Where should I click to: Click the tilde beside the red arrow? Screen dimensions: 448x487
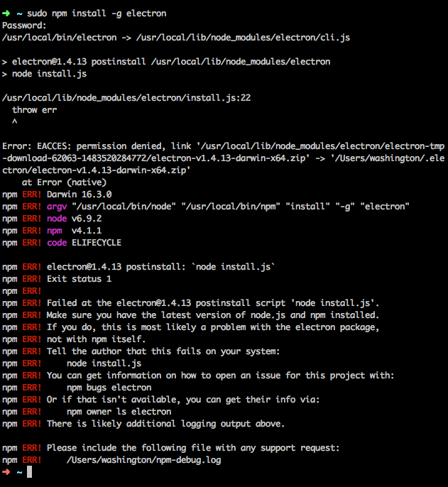tap(19, 472)
